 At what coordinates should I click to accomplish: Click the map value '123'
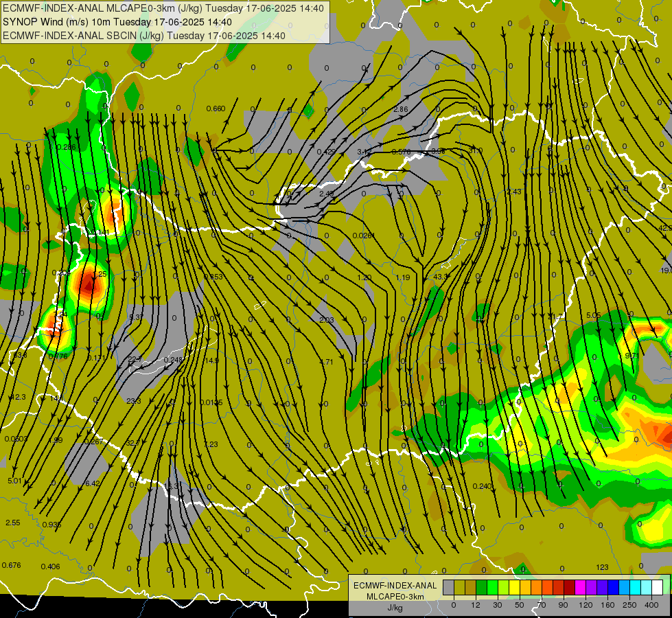click(x=602, y=567)
